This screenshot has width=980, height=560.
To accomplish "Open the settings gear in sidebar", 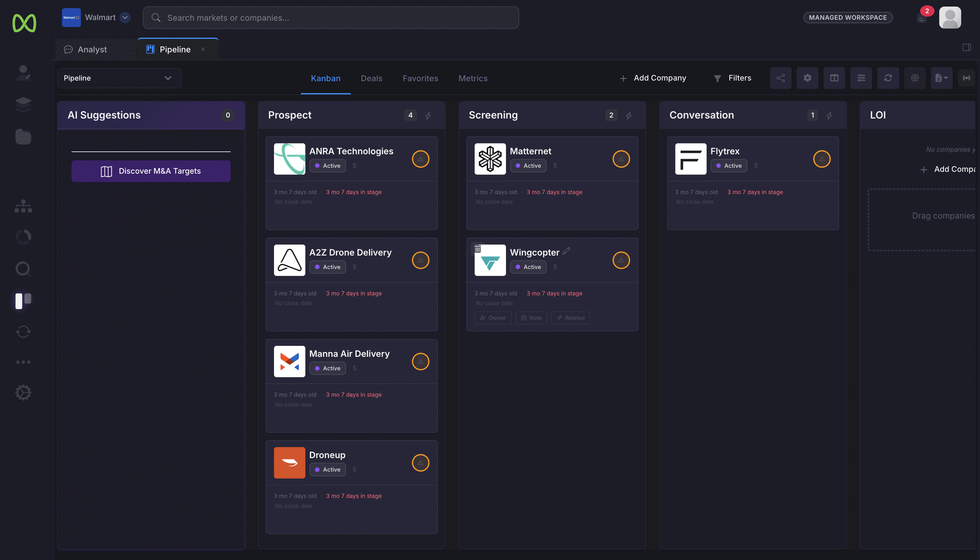I will 23,392.
